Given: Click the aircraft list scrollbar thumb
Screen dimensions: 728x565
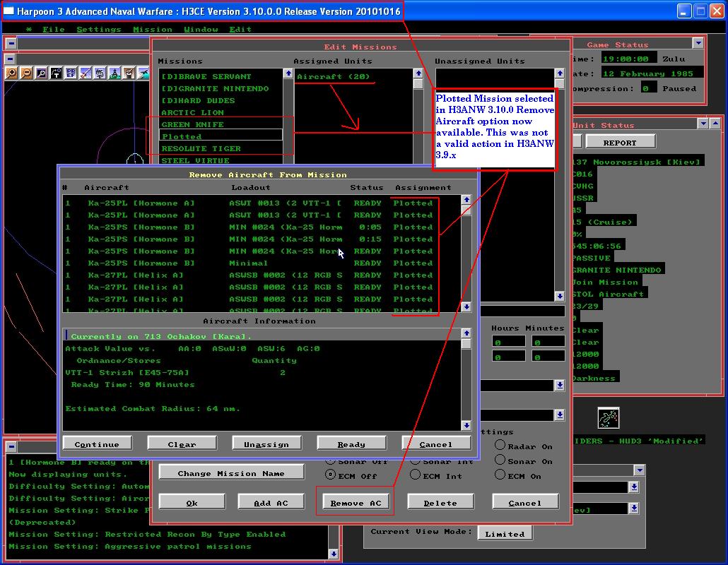Looking at the screenshot, I should 466,210.
